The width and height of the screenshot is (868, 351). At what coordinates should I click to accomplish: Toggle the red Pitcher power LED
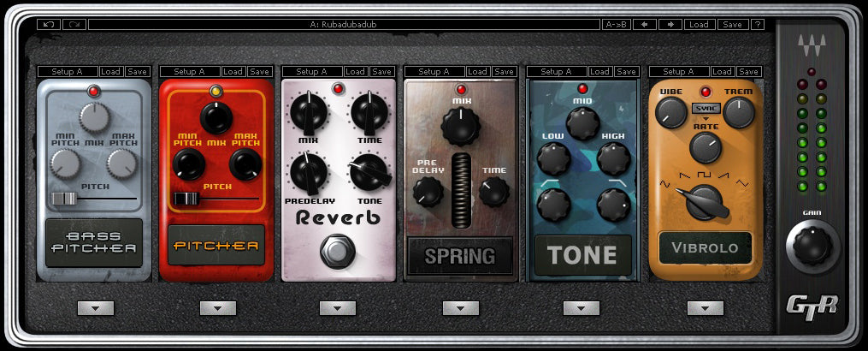[216, 91]
